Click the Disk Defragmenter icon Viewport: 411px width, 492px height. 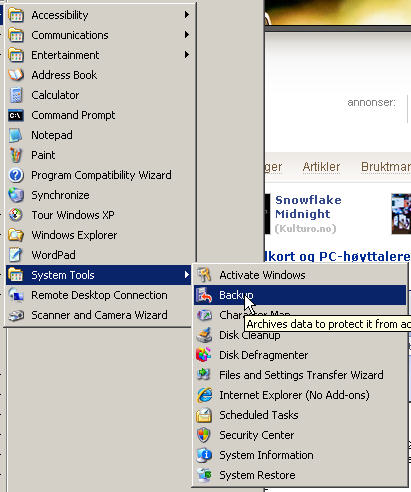(x=204, y=355)
